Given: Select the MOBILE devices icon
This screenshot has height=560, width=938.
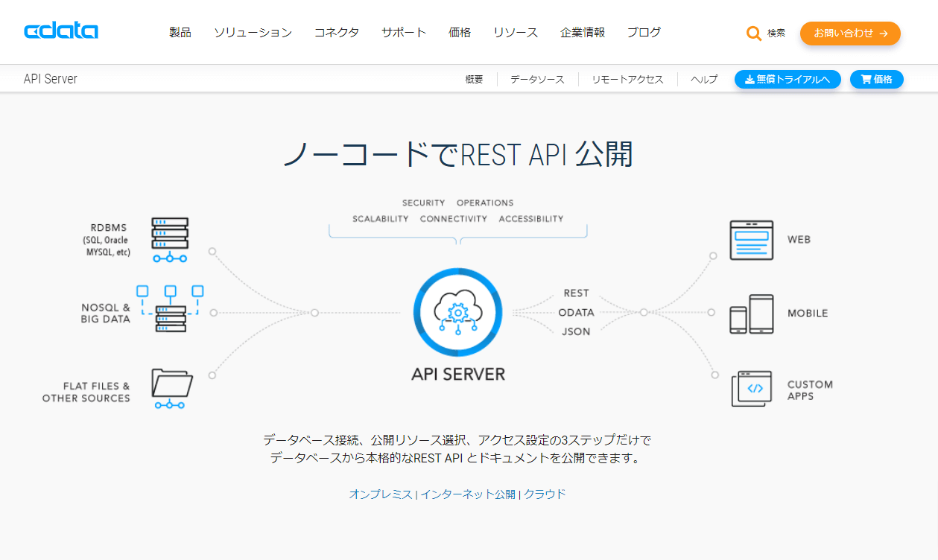Looking at the screenshot, I should (x=752, y=314).
